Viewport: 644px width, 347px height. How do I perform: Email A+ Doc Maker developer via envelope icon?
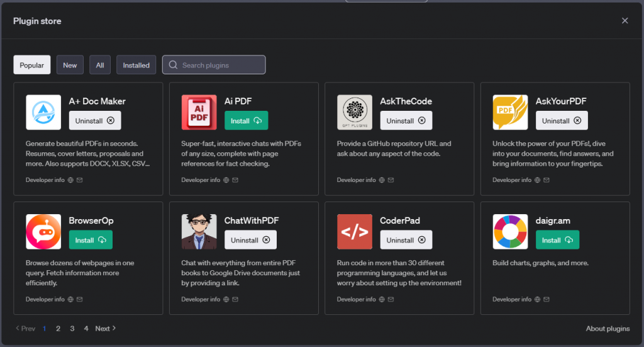pos(80,180)
